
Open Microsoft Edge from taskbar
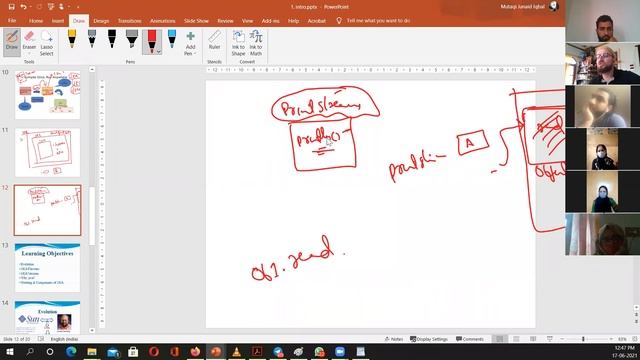[71, 351]
